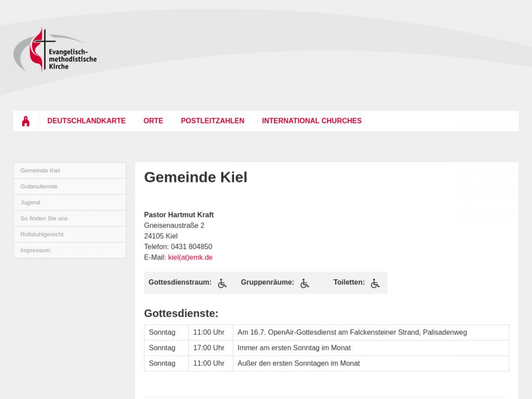Click the 17:00 Uhr service time cell
Viewport: 532px width, 399px height.
point(209,348)
